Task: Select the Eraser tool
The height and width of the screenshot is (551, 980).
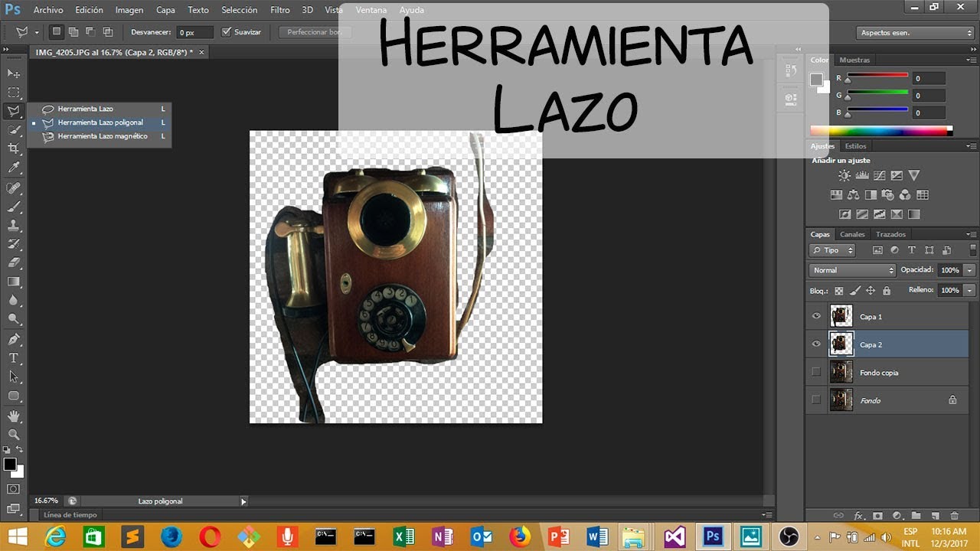Action: pyautogui.click(x=14, y=262)
